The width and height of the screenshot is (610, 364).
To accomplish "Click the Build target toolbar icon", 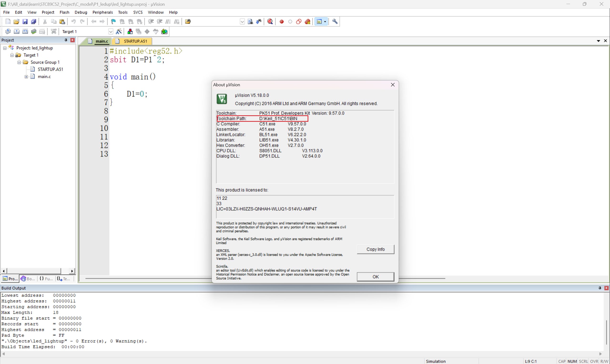I will (x=16, y=31).
